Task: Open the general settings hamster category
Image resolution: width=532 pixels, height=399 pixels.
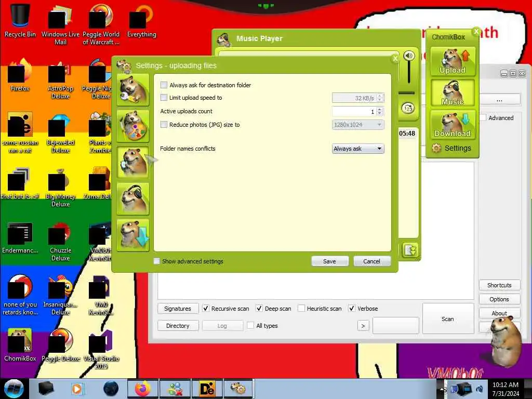Action: tap(133, 90)
